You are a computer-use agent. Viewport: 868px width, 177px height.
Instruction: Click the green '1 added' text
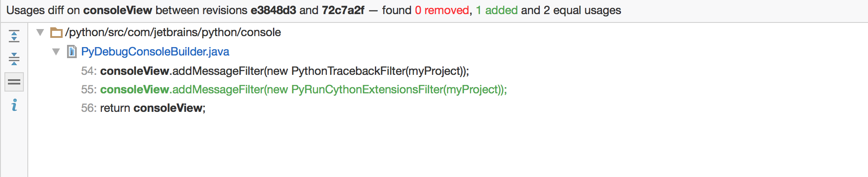pyautogui.click(x=497, y=10)
